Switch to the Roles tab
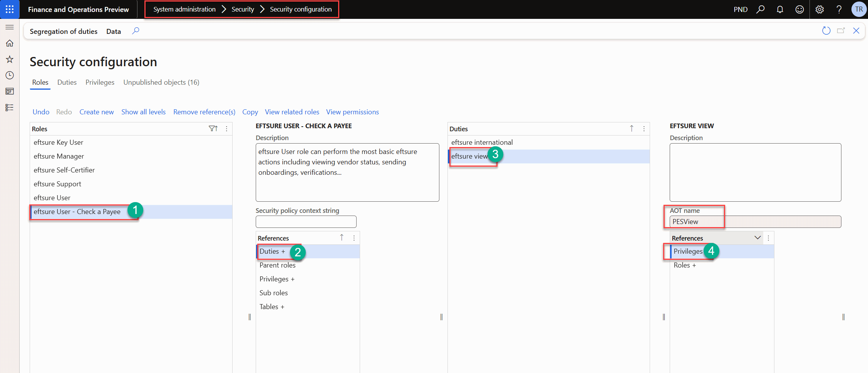 point(40,82)
